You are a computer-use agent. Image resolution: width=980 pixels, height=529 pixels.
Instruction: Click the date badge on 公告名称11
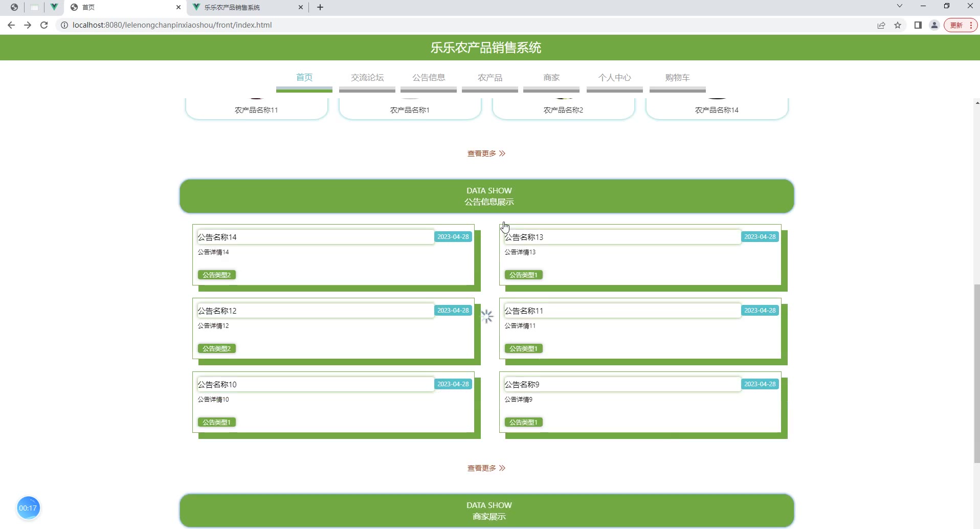[760, 311]
